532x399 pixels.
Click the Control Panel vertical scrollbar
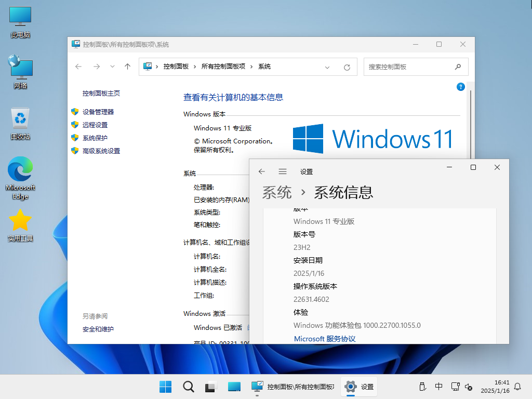(x=471, y=124)
